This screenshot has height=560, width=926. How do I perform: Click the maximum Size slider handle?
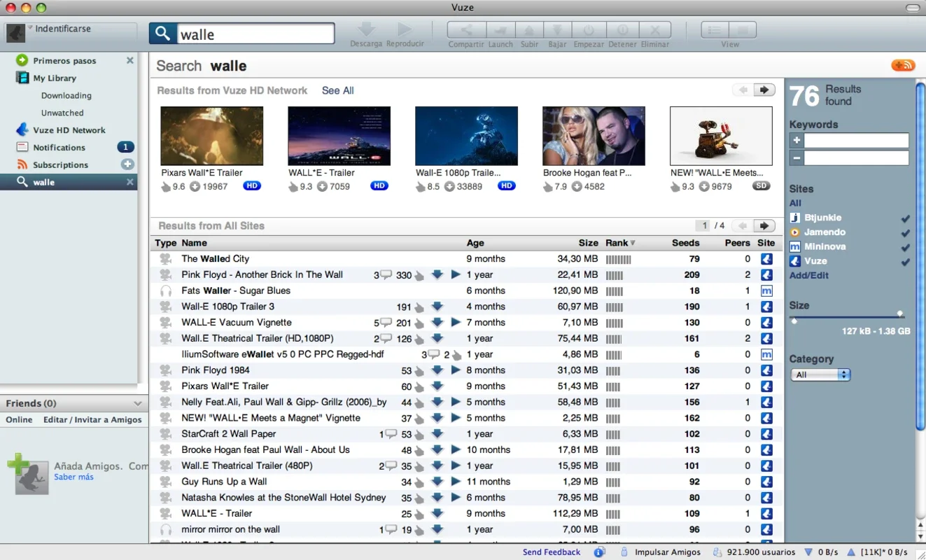click(x=900, y=314)
